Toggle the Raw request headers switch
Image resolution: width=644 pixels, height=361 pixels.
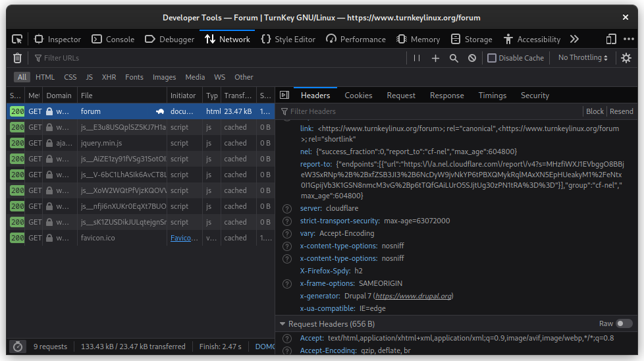pyautogui.click(x=624, y=323)
